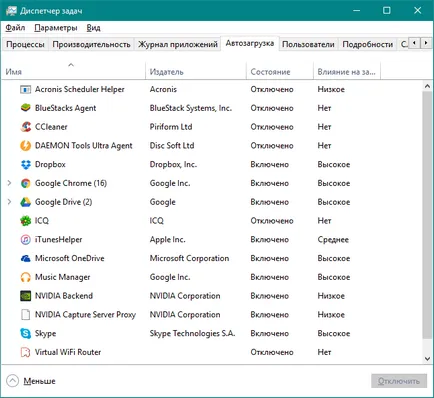Click the NVIDIA Capture Server Proxy icon
The width and height of the screenshot is (434, 398).
pyautogui.click(x=25, y=315)
